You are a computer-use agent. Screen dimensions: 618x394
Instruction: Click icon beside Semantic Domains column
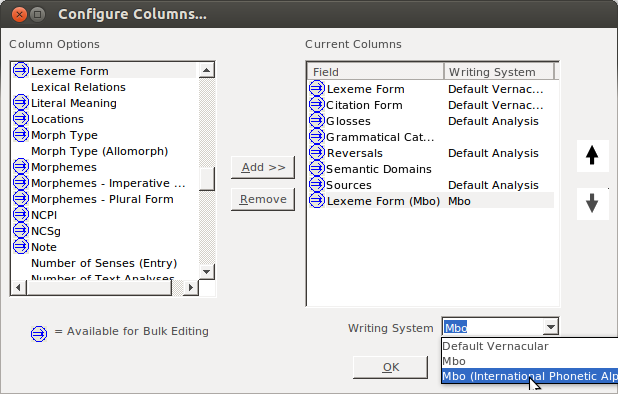point(316,168)
